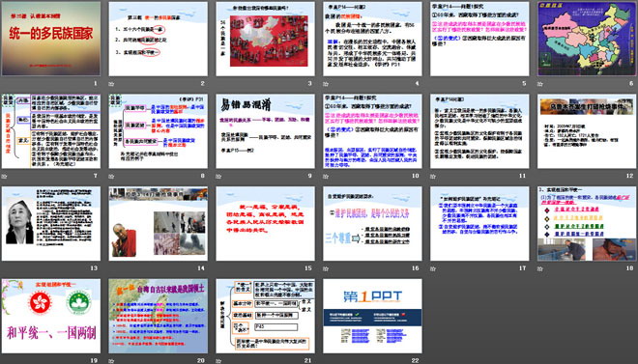Click slide number label 13
Screen dimensions: 638x364
(94, 268)
